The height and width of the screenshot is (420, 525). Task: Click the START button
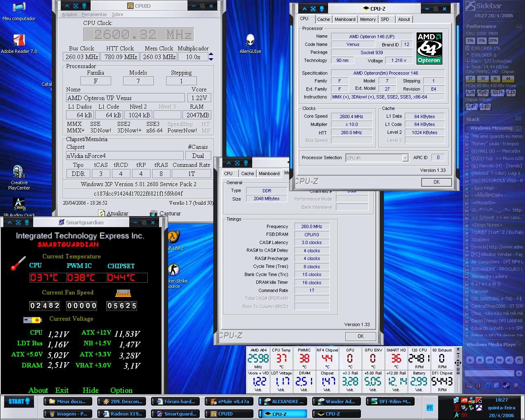tap(19, 401)
